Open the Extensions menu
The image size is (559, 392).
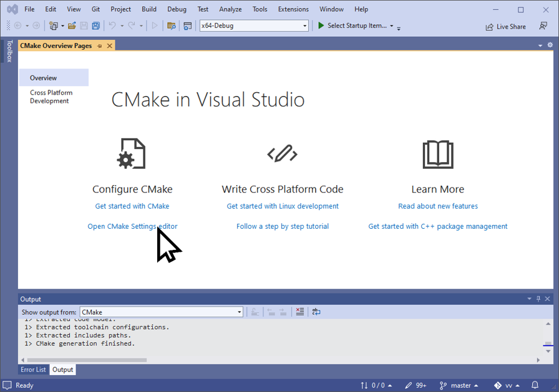293,9
